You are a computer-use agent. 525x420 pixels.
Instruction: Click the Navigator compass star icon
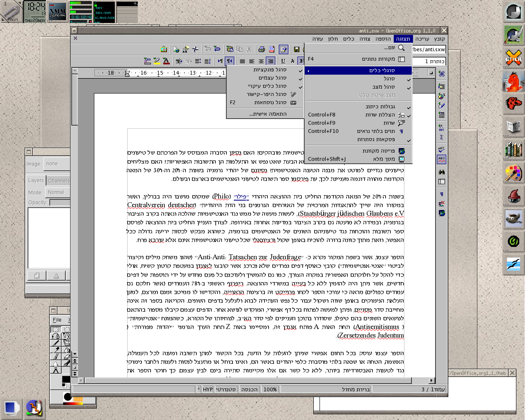195,50
